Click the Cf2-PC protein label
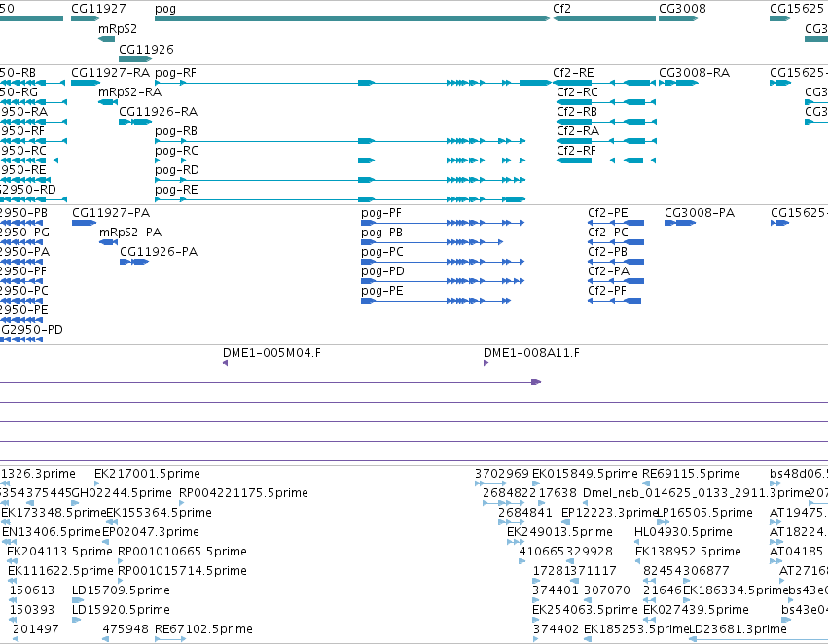Viewport: 828px width, 644px height. click(x=608, y=233)
